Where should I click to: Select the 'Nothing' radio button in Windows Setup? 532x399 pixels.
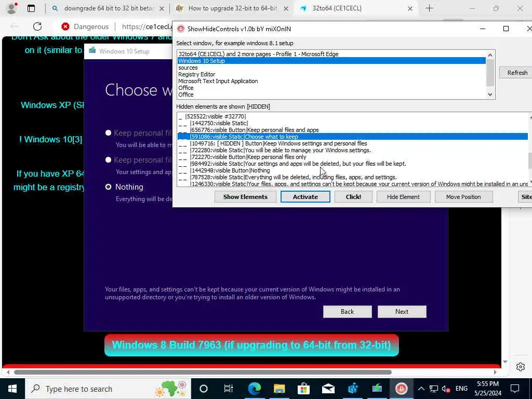108,187
